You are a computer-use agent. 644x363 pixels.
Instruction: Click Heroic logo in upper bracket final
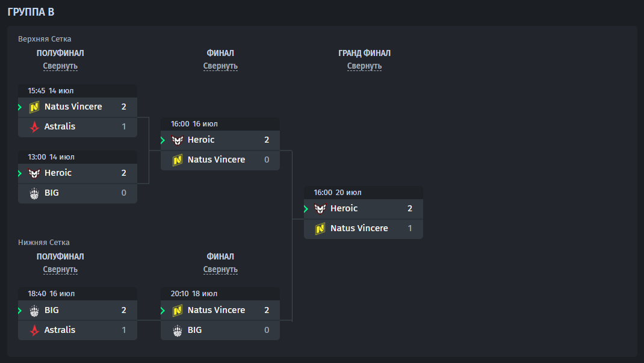[x=178, y=140]
